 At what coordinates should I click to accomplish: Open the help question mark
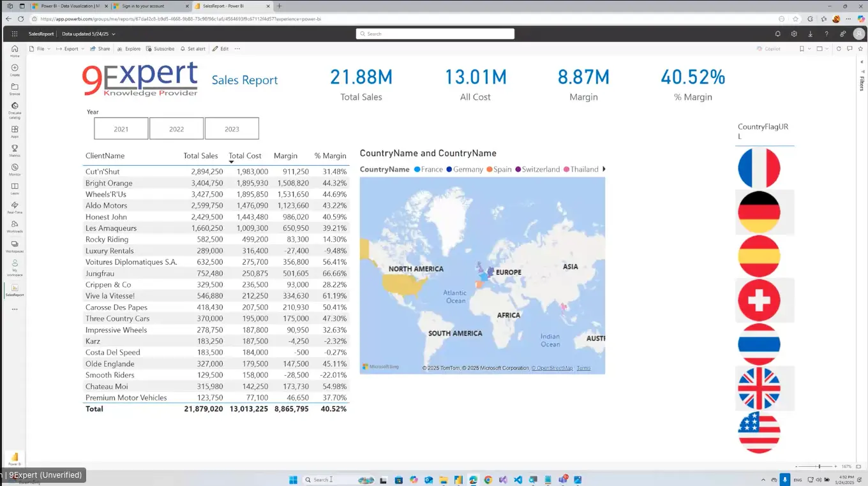[x=827, y=34]
